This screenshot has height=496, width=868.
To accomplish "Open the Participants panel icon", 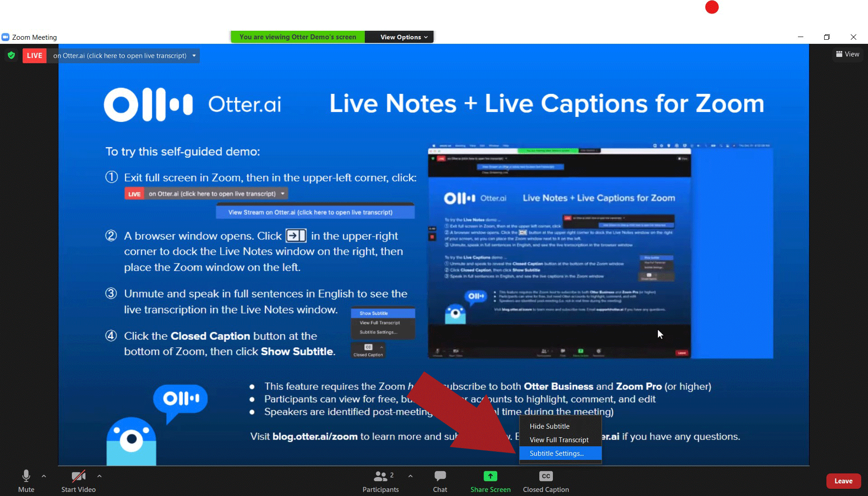I will [381, 476].
